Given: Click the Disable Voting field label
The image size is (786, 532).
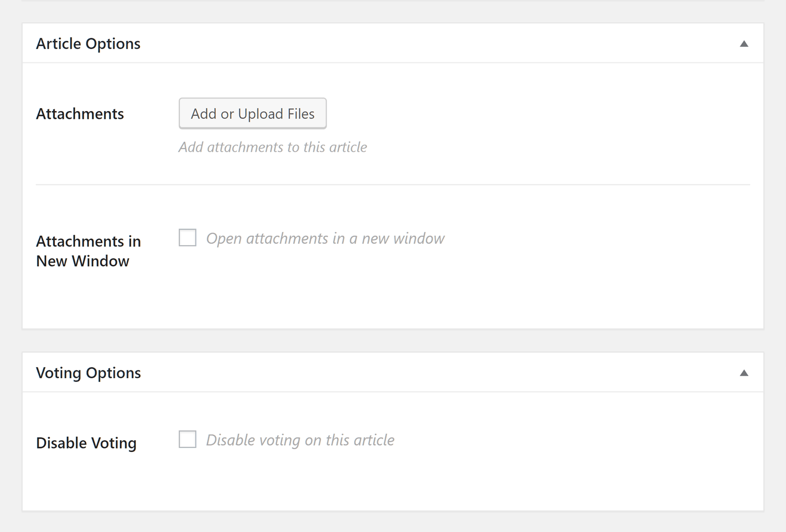Looking at the screenshot, I should point(86,443).
